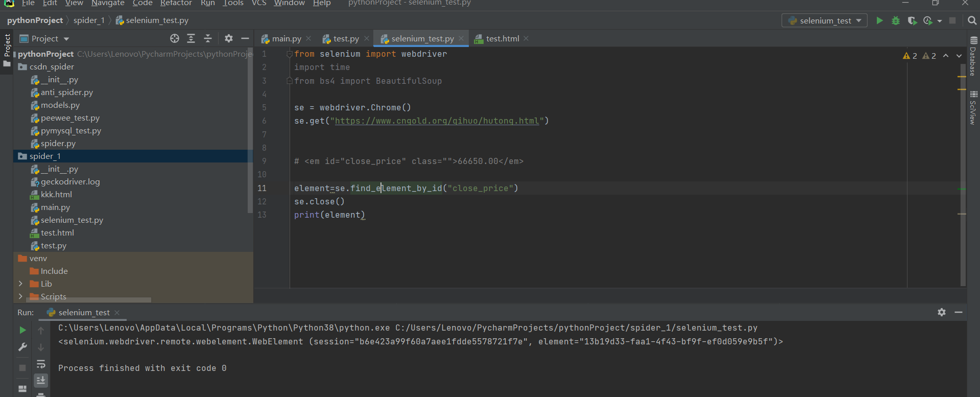The width and height of the screenshot is (980, 397).
Task: Close the selenium_test.py editor tab
Action: [x=461, y=38]
